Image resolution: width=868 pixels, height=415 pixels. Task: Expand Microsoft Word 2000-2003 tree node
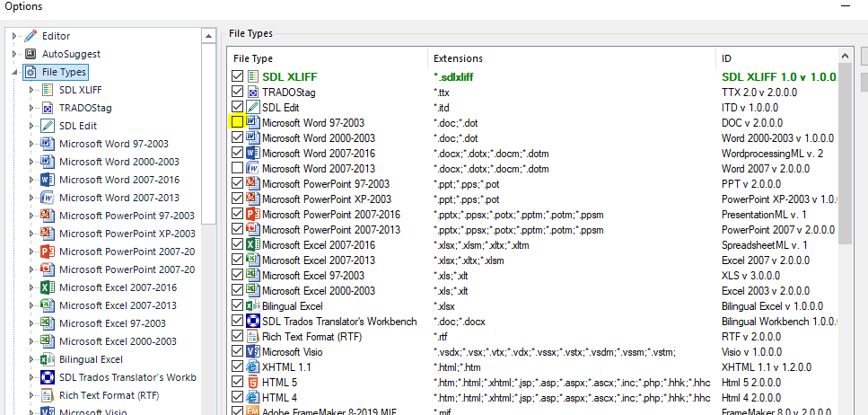[31, 162]
